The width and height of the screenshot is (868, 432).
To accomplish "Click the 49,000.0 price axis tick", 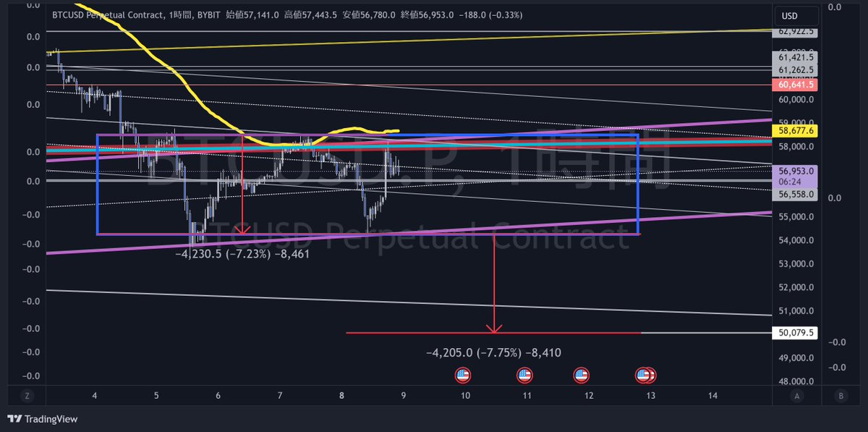I will point(797,358).
